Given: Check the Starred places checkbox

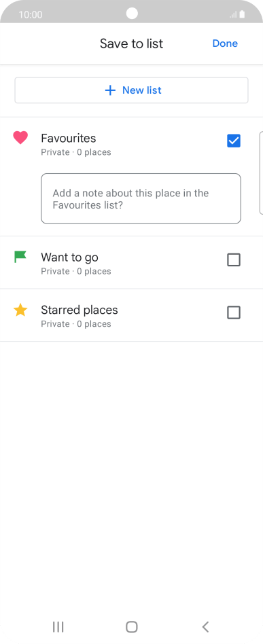Looking at the screenshot, I should 234,313.
